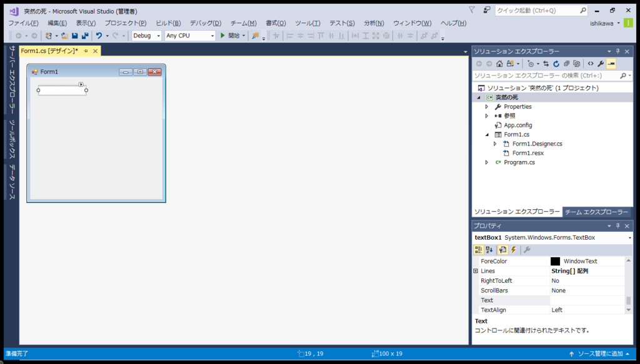This screenshot has width=640, height=364.
Task: Open the dropdown arrow next to 開始
Action: (x=244, y=36)
